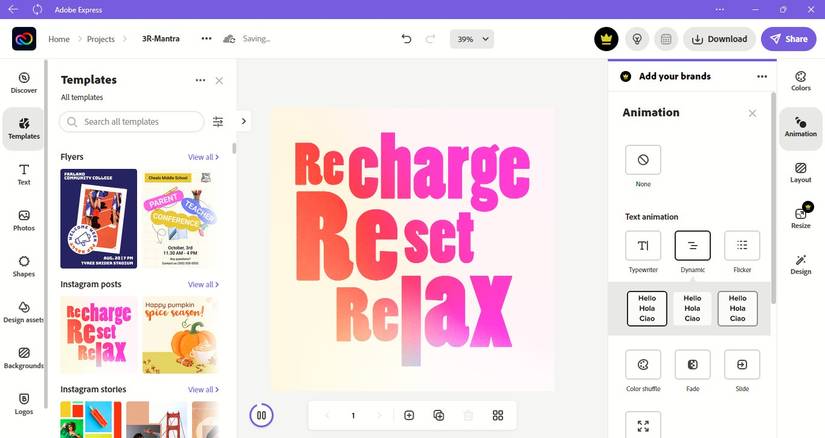Select None animation option
This screenshot has height=438, width=825.
pos(643,160)
